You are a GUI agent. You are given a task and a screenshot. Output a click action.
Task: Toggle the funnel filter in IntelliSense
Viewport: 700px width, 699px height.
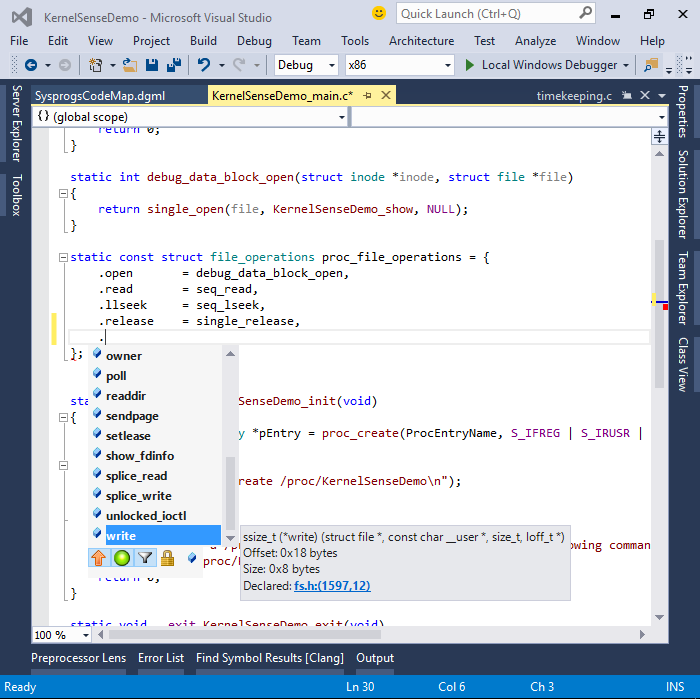(145, 558)
